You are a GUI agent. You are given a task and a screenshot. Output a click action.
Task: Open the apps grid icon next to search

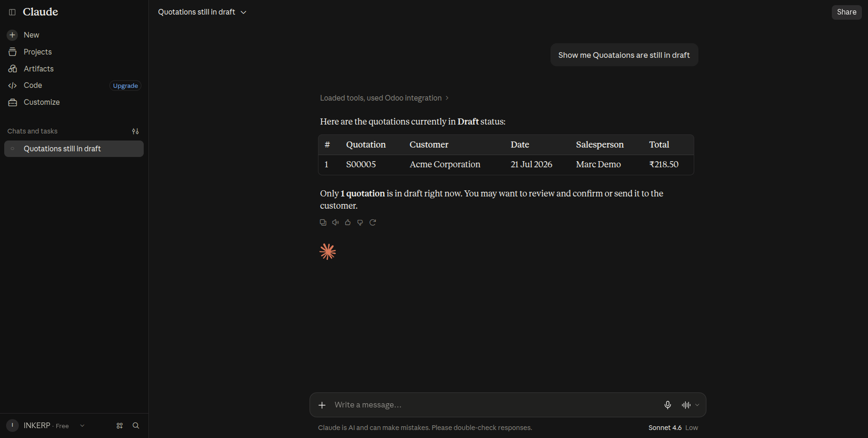tap(120, 426)
